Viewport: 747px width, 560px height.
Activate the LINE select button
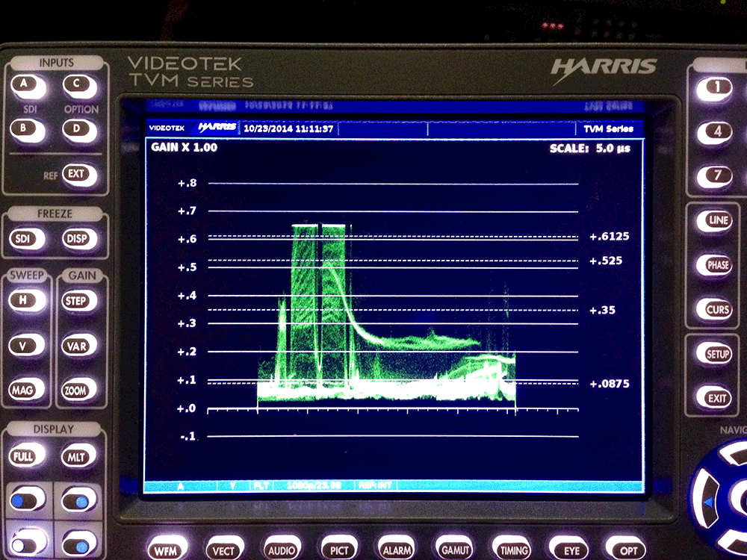(715, 221)
